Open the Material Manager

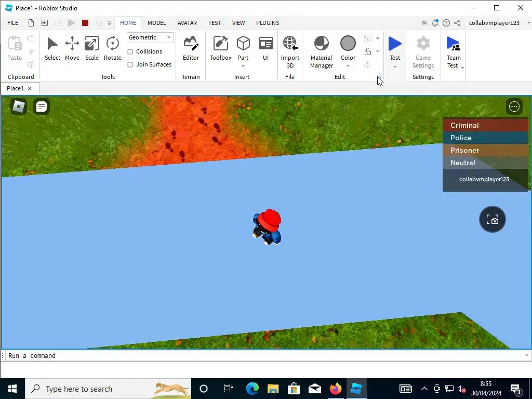coord(321,52)
